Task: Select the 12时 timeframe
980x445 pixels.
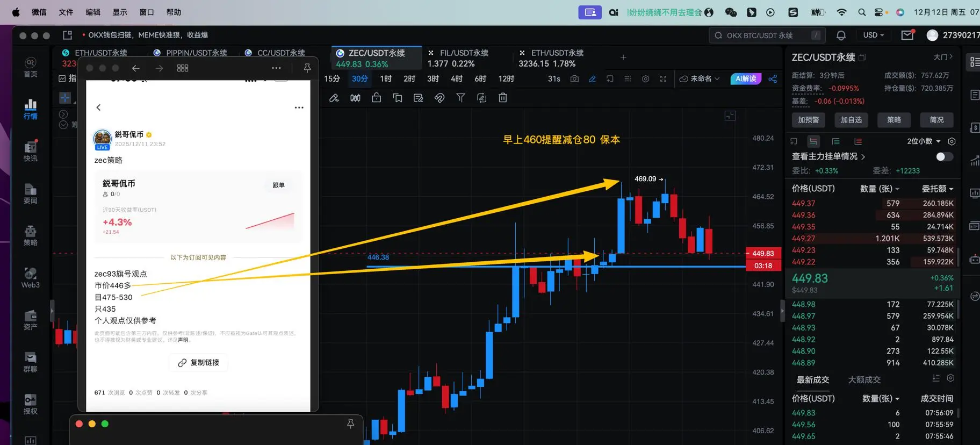Action: coord(506,79)
